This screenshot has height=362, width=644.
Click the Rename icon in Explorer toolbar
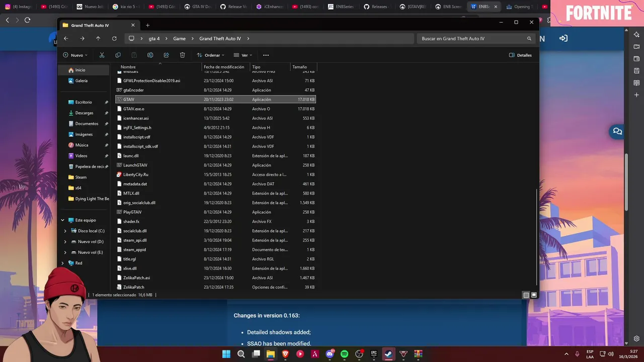point(150,55)
